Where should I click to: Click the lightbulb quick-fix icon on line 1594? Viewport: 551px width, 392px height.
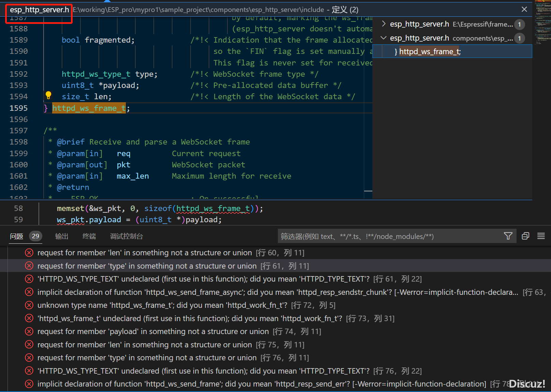coord(48,95)
